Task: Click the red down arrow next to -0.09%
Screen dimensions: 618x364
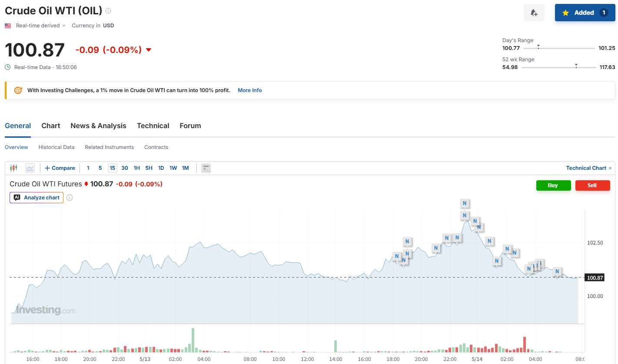Action: (x=149, y=50)
